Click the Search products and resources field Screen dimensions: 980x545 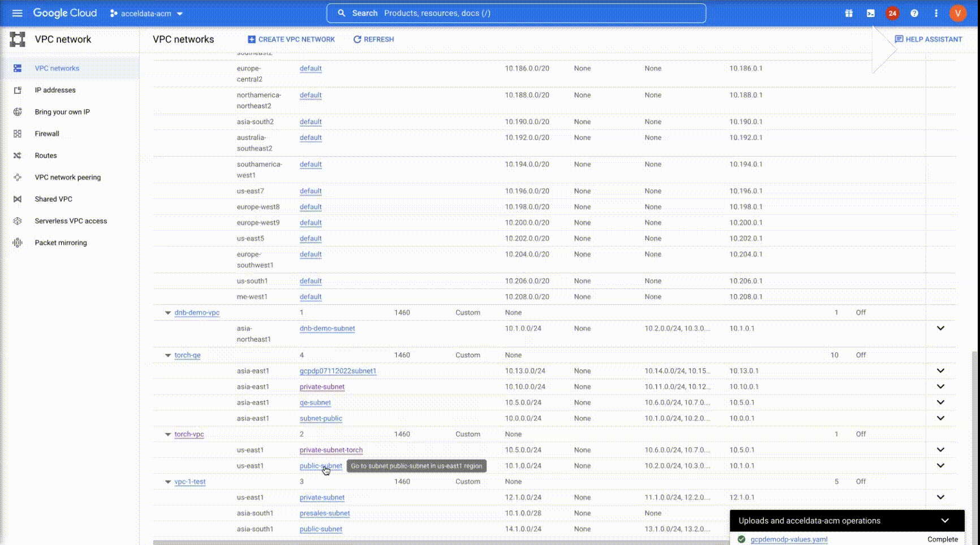click(516, 13)
